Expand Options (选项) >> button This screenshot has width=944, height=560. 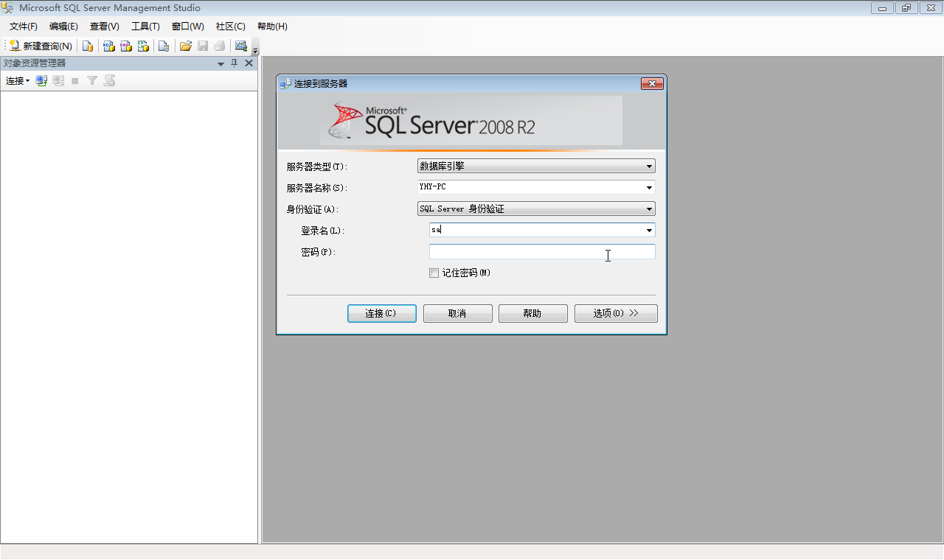tap(616, 314)
